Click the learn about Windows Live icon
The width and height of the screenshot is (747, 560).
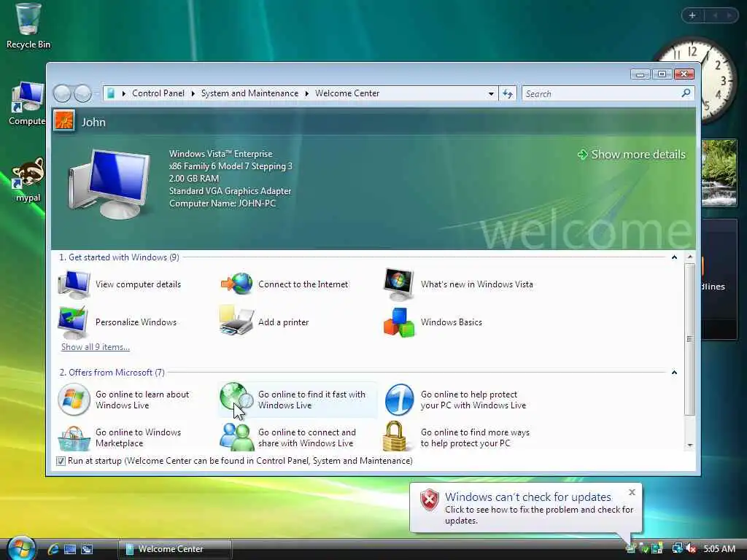[x=74, y=400]
